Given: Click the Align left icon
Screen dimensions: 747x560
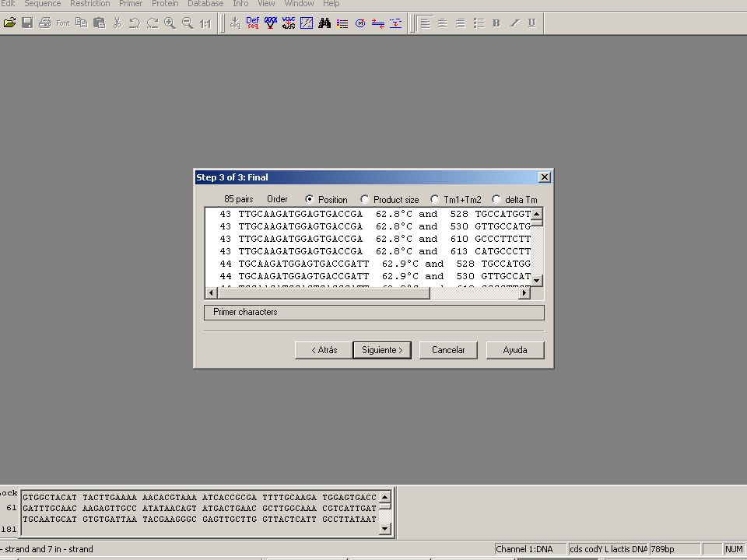Looking at the screenshot, I should point(425,23).
